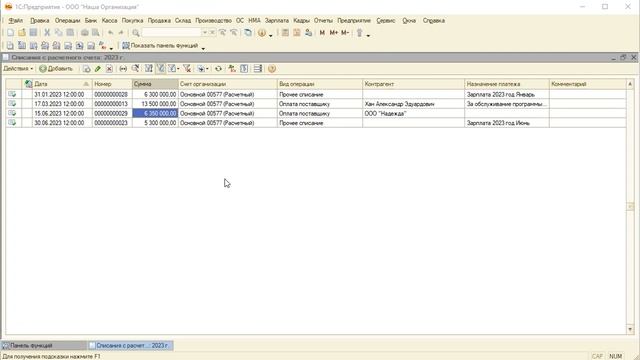
Task: Close the inner Списания с расчетного счета window
Action: (633, 58)
